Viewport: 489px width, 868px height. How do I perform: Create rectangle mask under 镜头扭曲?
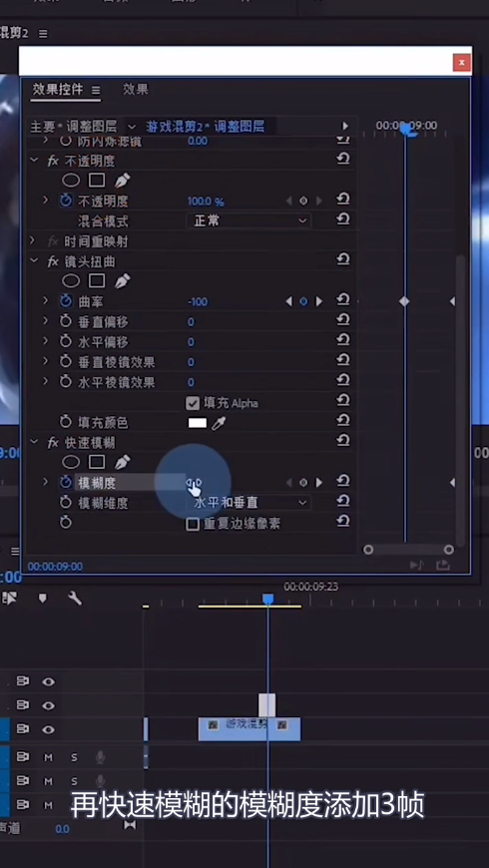[x=97, y=281]
